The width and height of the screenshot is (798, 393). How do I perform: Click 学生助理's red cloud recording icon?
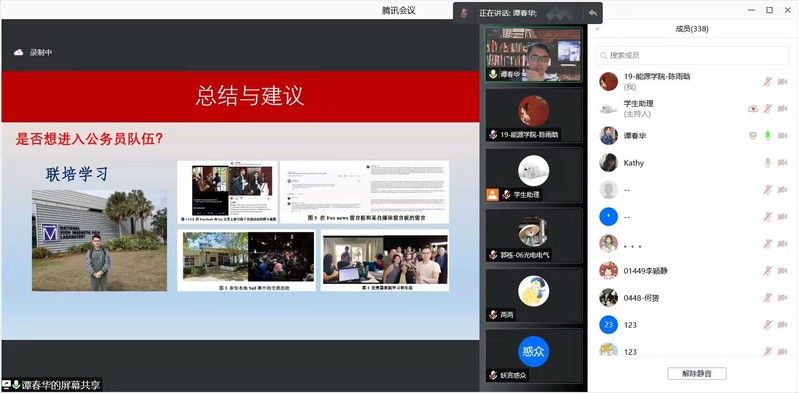753,108
